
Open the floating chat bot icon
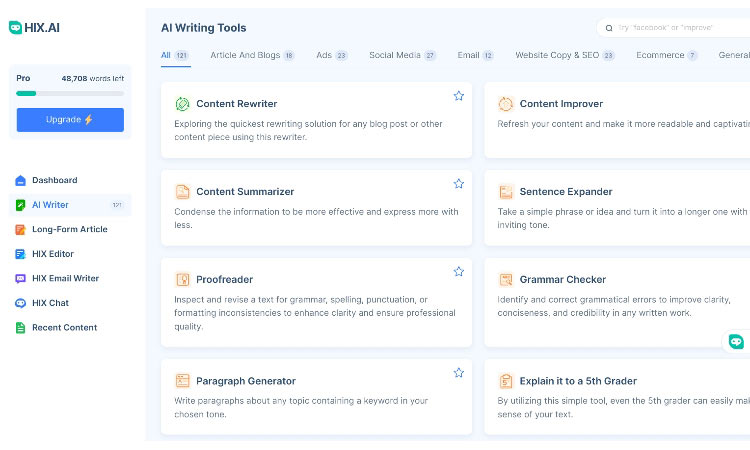736,341
